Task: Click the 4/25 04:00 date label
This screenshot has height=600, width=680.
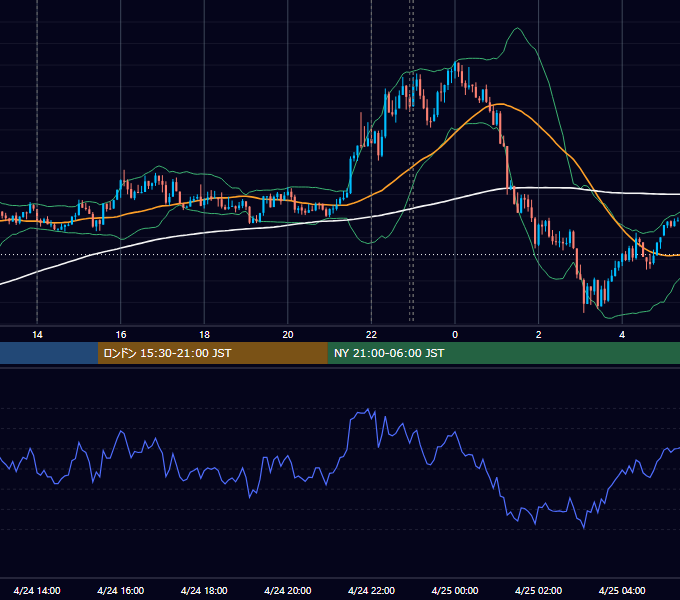Action: [622, 590]
